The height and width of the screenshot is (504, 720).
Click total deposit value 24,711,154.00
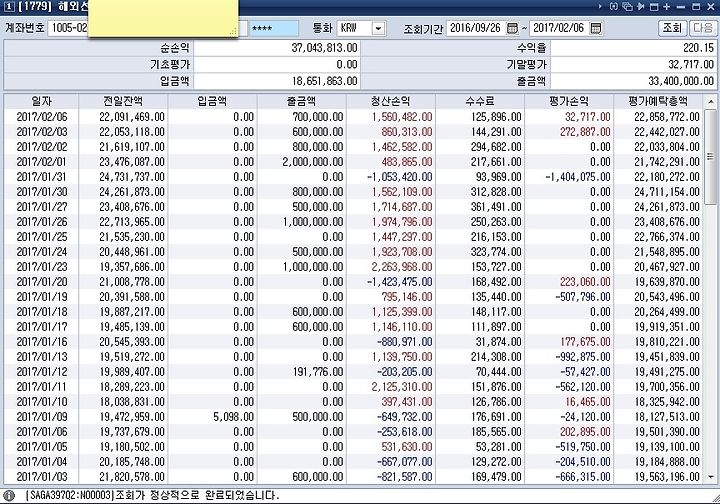[667, 192]
